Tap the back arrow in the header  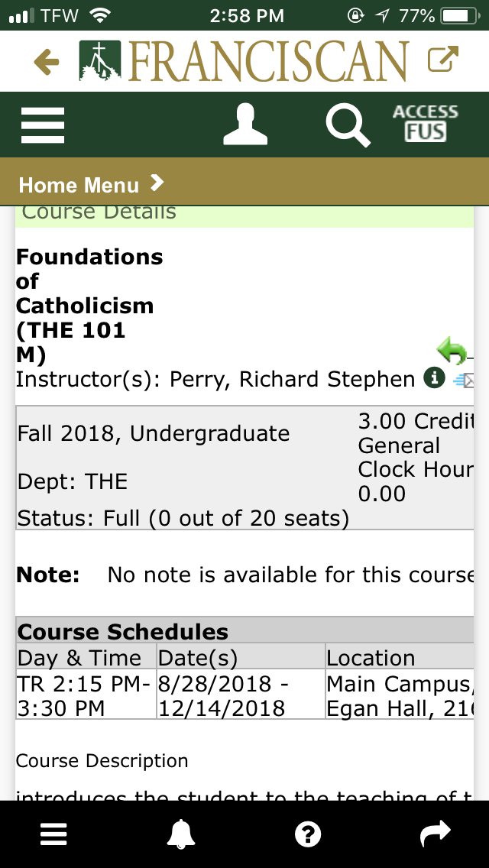(47, 62)
